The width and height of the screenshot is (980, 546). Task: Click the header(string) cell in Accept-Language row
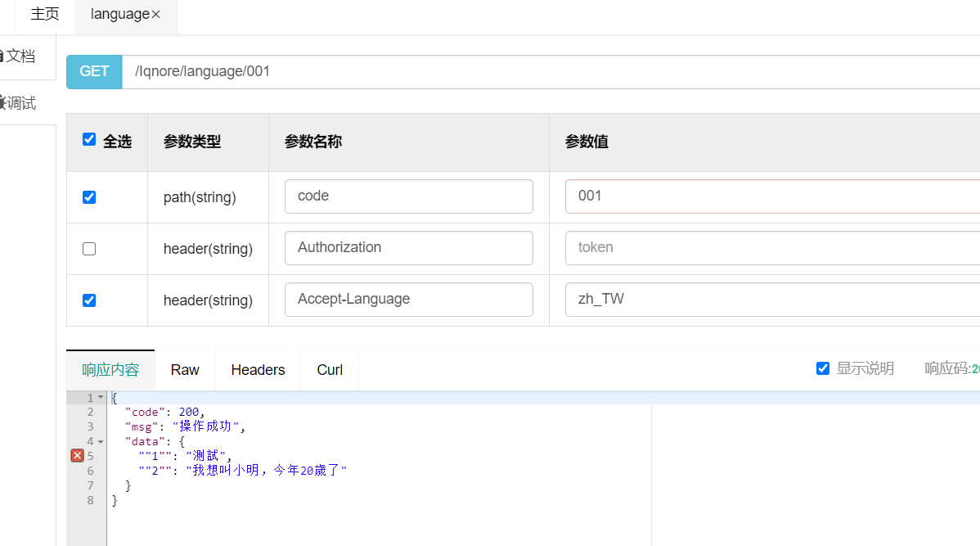[x=208, y=300]
